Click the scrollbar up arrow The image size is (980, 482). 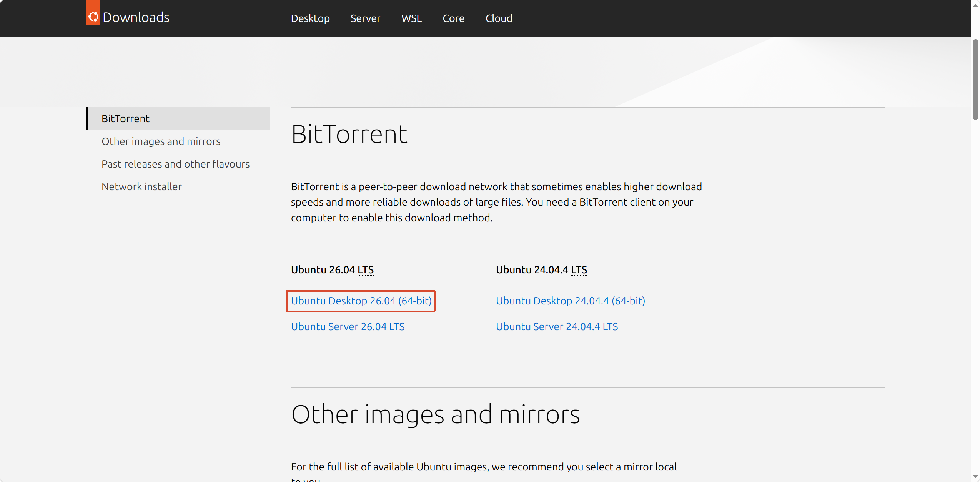(x=975, y=5)
